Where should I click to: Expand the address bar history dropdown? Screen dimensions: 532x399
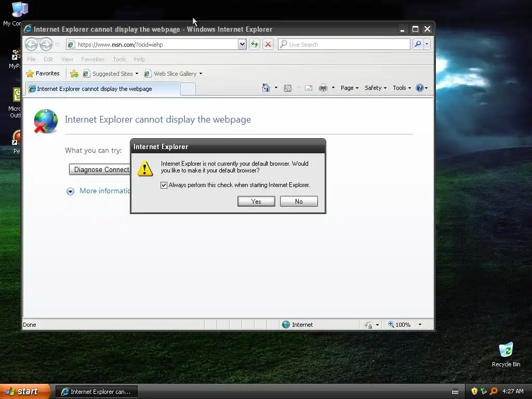coord(242,45)
